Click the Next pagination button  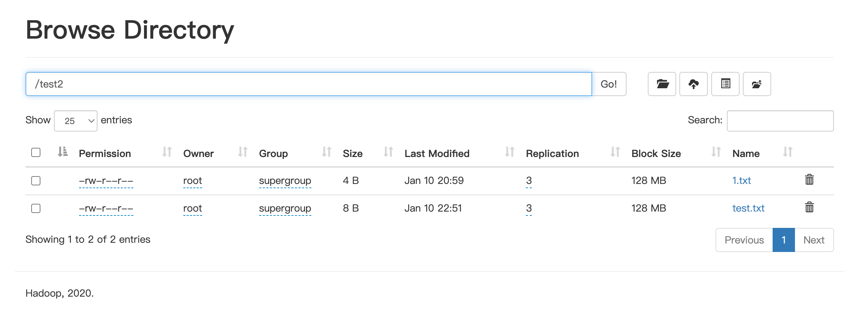(814, 240)
